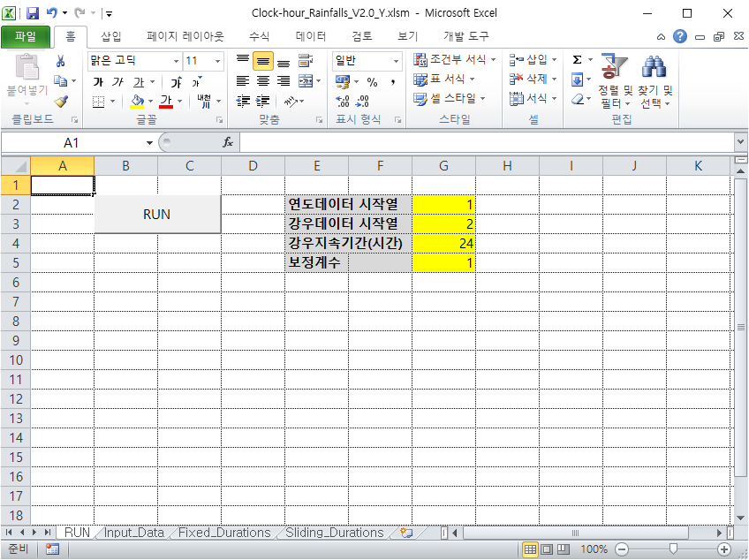Switch to Input_Data sheet tab

[x=133, y=533]
